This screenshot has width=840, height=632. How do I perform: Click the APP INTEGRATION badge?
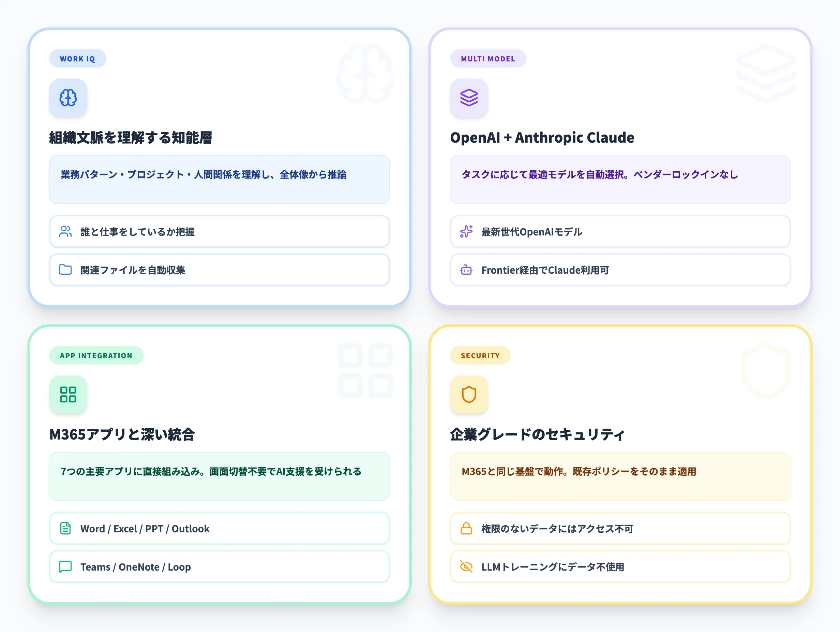96,355
